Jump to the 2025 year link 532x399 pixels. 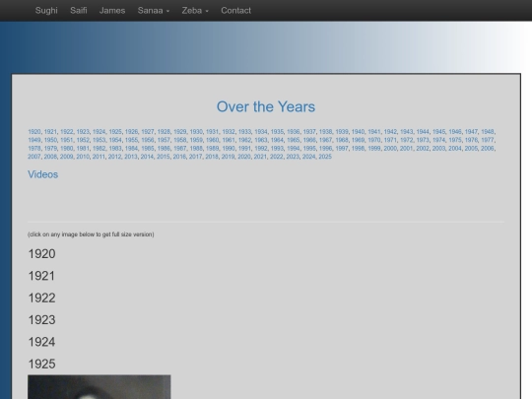coord(325,157)
